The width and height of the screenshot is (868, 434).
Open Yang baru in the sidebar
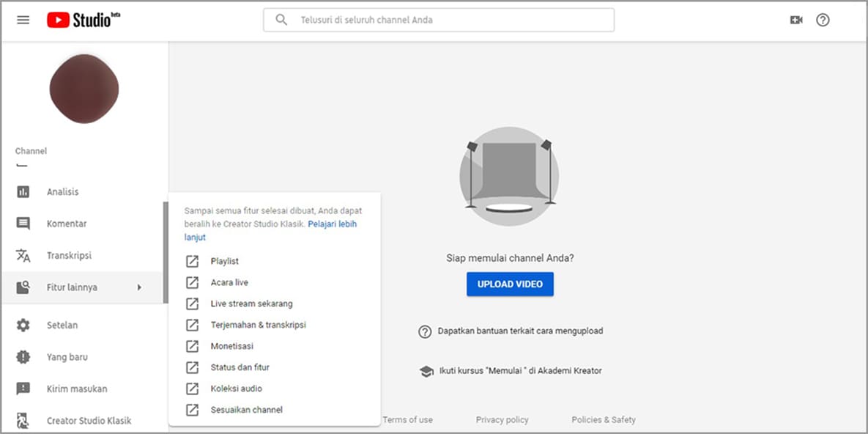(x=67, y=357)
